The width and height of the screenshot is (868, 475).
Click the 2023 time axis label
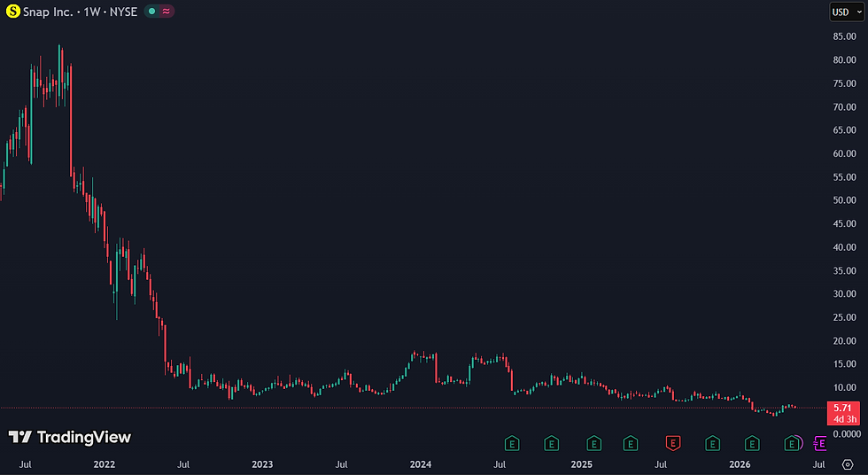click(x=262, y=464)
